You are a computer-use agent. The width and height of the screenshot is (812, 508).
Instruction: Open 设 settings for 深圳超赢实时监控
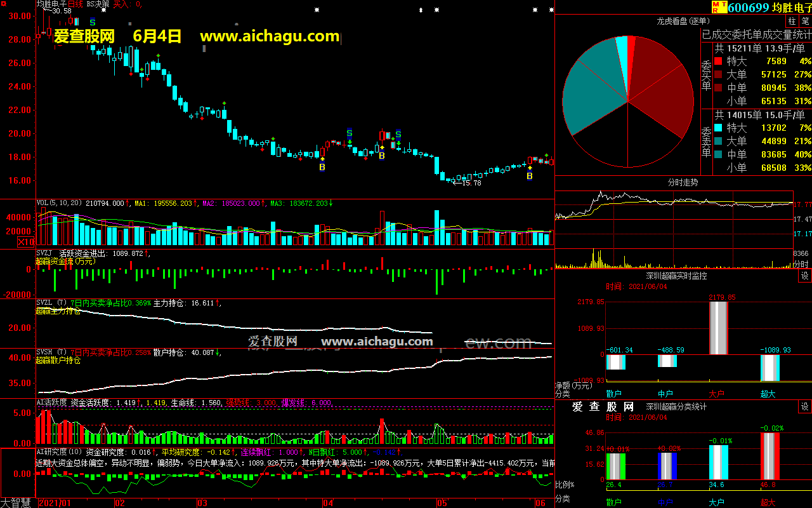(804, 276)
